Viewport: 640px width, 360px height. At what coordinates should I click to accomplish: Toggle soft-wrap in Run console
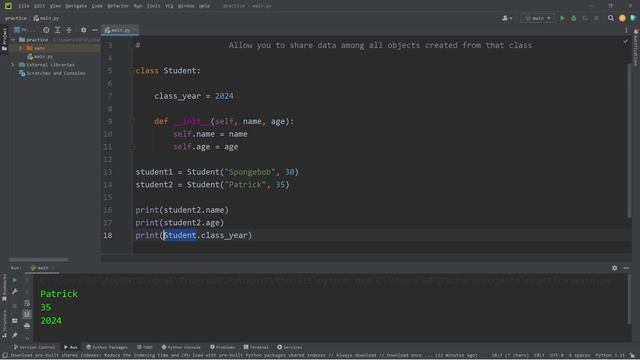27,303
